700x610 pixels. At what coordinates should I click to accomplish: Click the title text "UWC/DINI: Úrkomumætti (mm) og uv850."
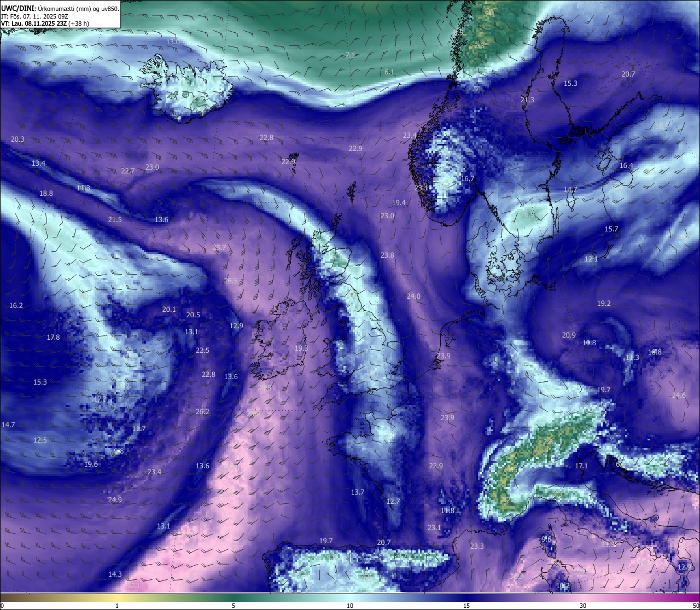coord(60,9)
